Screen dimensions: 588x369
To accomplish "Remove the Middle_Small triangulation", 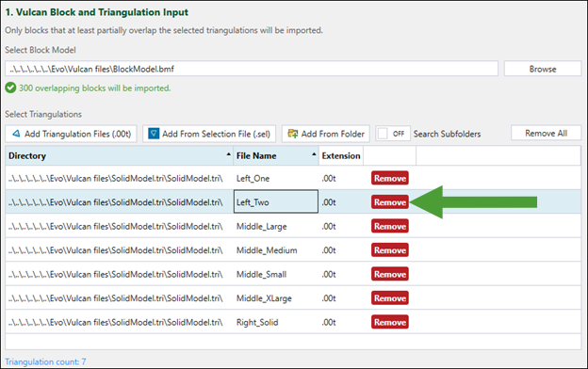I will 390,274.
